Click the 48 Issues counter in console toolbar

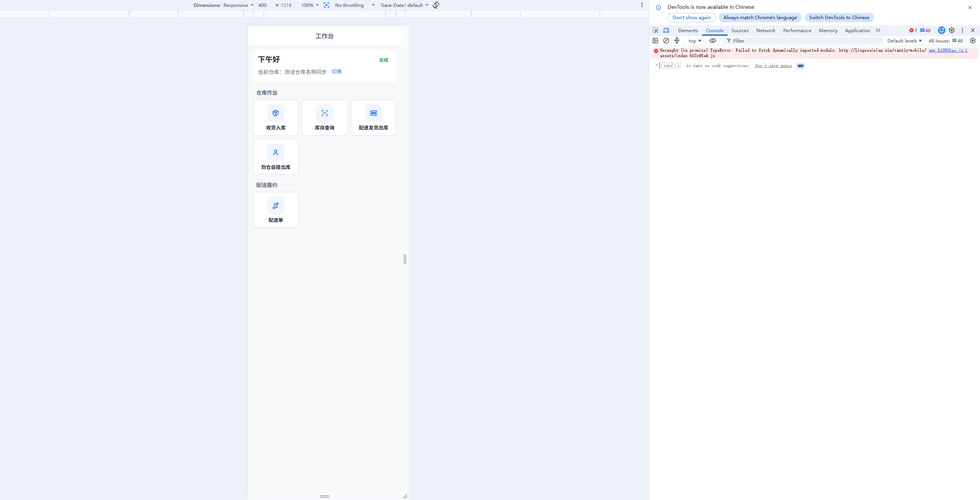pyautogui.click(x=946, y=41)
